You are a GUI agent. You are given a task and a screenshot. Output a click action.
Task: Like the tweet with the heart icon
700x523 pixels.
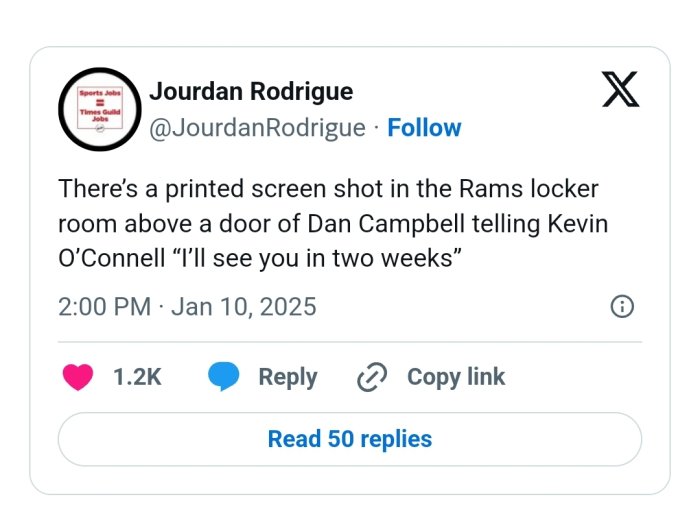click(77, 377)
